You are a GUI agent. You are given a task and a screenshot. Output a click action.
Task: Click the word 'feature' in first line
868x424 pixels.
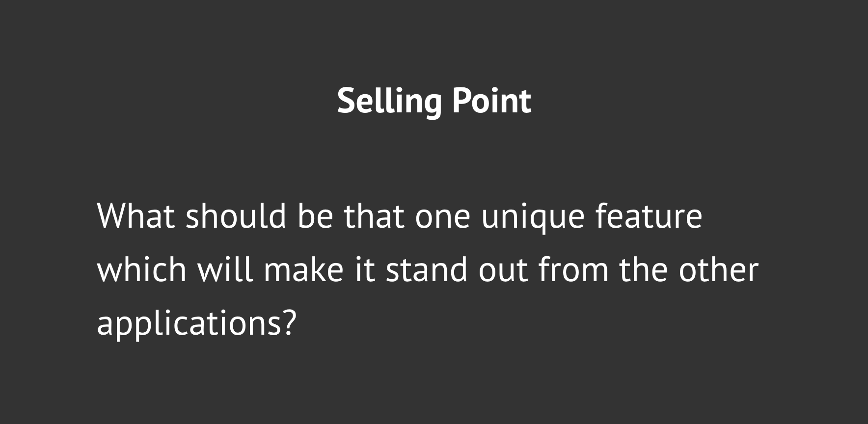point(649,215)
